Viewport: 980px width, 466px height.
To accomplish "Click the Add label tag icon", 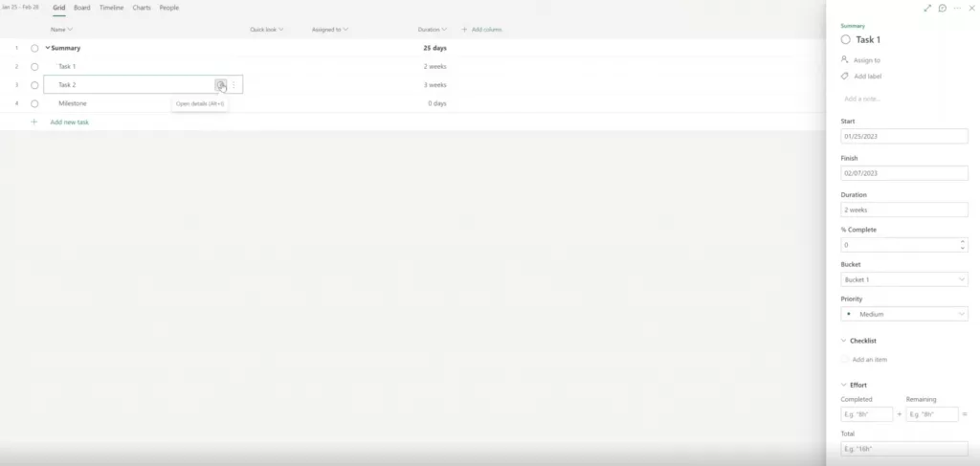I will (x=844, y=76).
